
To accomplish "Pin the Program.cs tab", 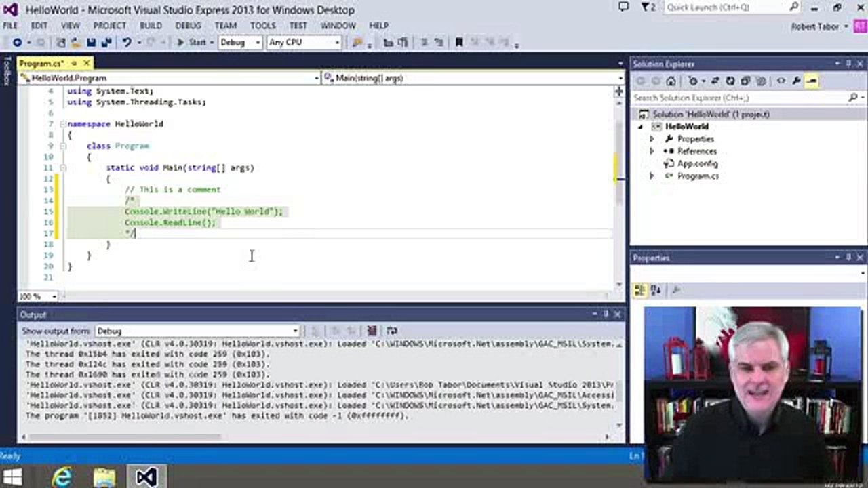I will click(x=73, y=63).
